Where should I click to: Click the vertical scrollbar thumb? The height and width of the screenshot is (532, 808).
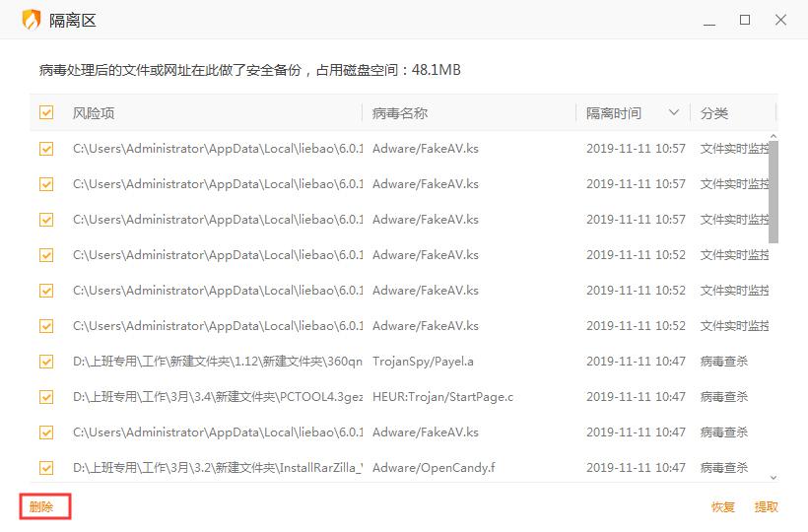tap(774, 192)
